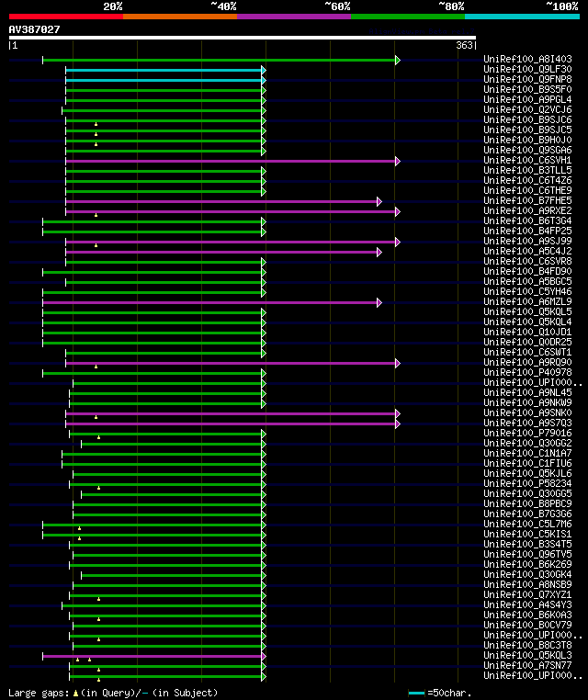
Task: Select the UniRef100_C5L7M6 hit label
Action: coord(527,524)
